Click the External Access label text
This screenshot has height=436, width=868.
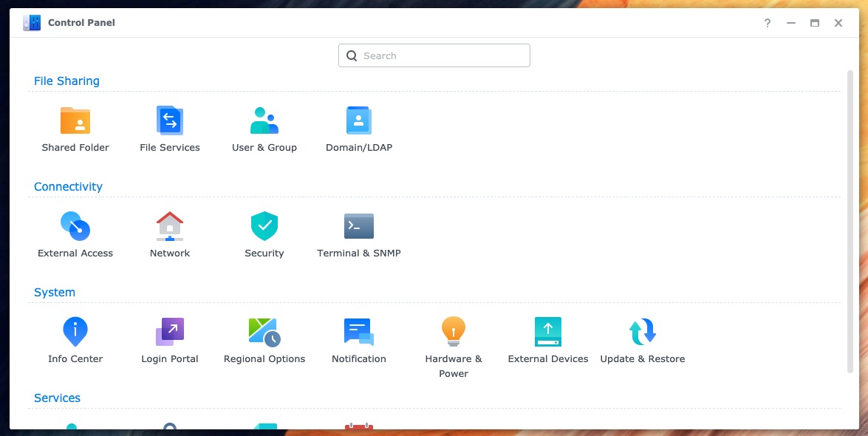point(75,253)
